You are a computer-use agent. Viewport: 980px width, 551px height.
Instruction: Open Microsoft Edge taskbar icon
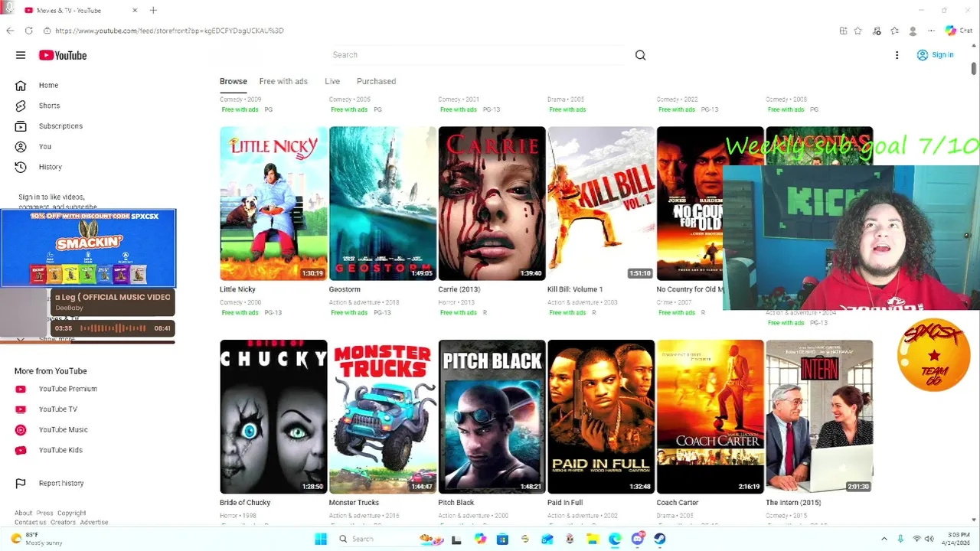pyautogui.click(x=615, y=539)
